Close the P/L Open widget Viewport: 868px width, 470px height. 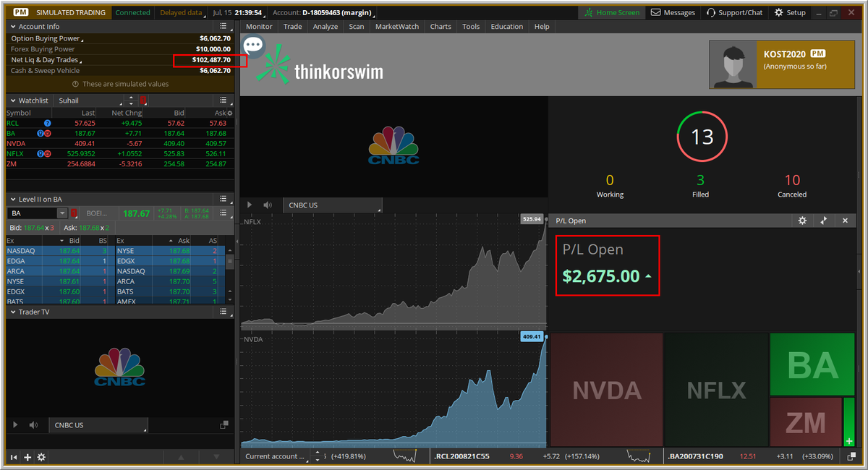pos(845,221)
